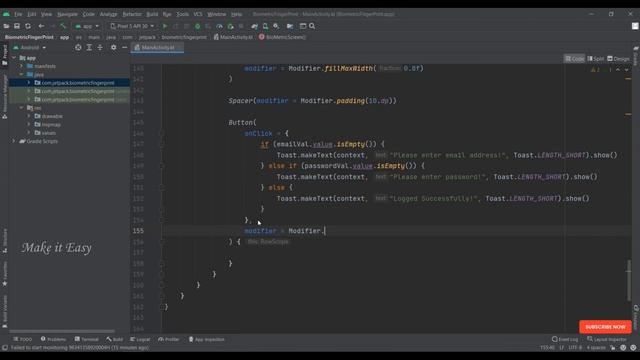640x360 pixels.
Task: Switch editor to Code view
Action: pyautogui.click(x=574, y=59)
